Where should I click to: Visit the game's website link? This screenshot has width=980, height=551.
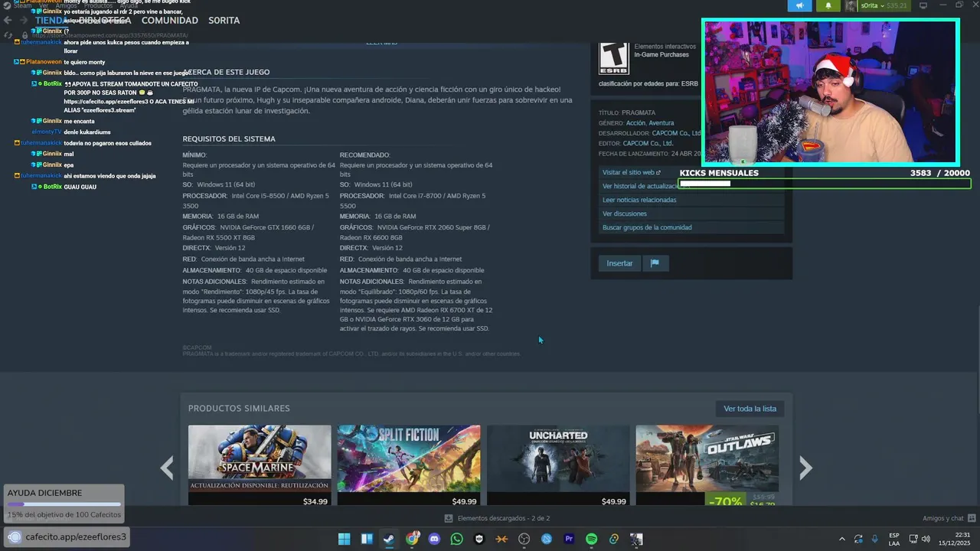pos(632,173)
